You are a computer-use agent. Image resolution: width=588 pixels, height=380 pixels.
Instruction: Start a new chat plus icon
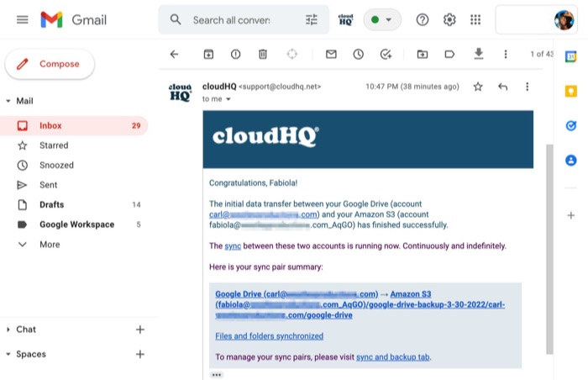click(x=140, y=330)
